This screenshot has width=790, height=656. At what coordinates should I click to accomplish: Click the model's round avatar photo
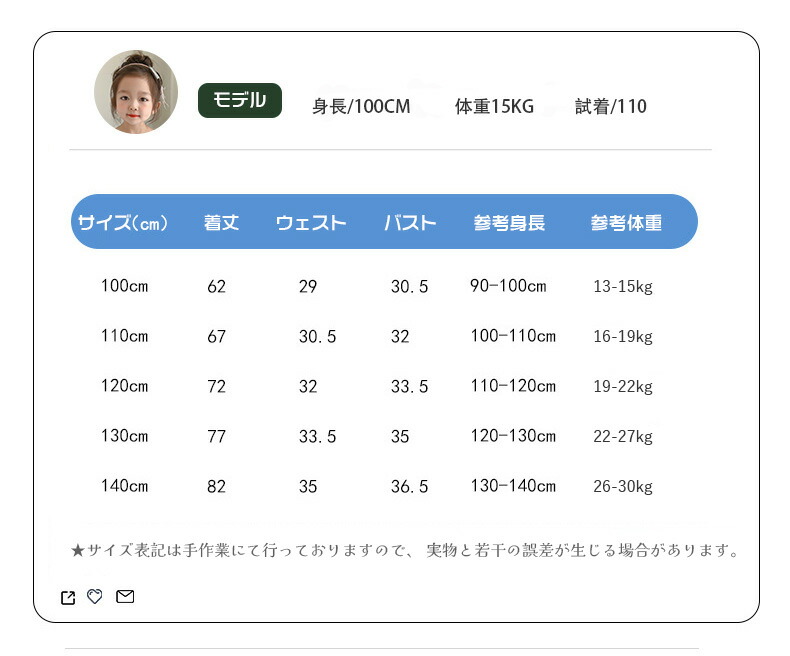[136, 92]
